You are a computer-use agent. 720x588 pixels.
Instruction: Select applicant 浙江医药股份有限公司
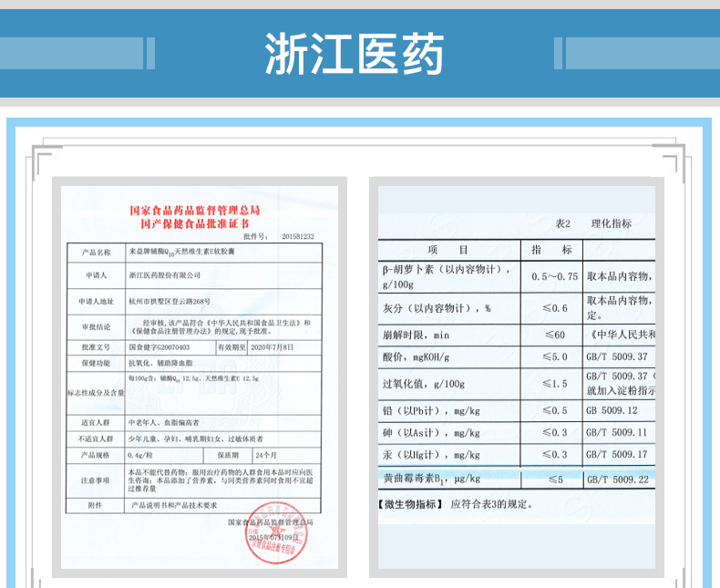click(x=165, y=275)
